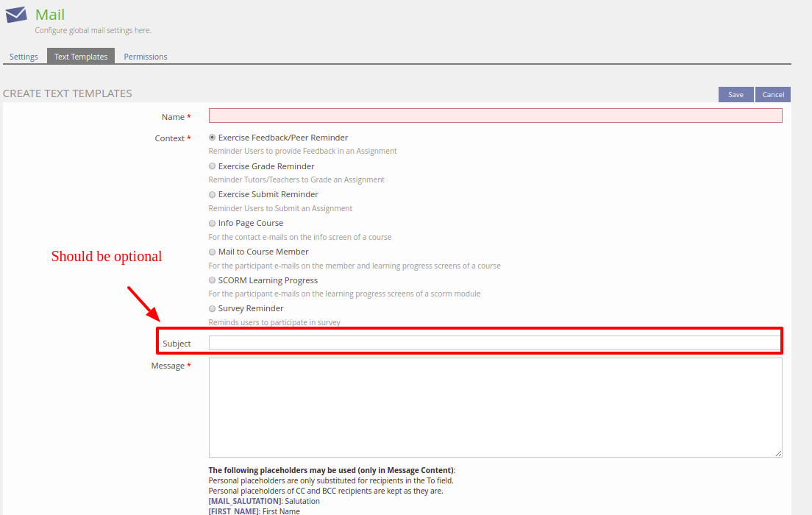
Task: Focus the Name input field
Action: [x=495, y=116]
